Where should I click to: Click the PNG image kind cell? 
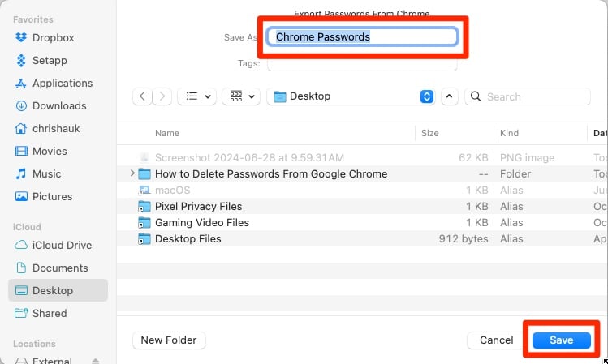(x=527, y=157)
